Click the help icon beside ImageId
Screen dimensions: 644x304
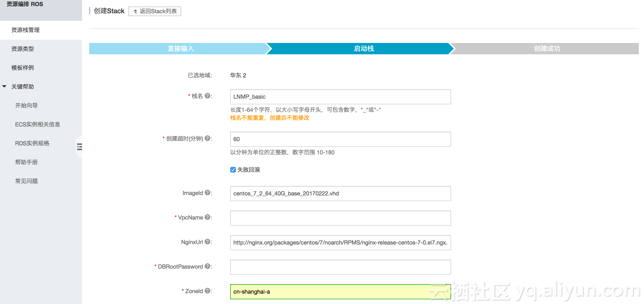[207, 193]
